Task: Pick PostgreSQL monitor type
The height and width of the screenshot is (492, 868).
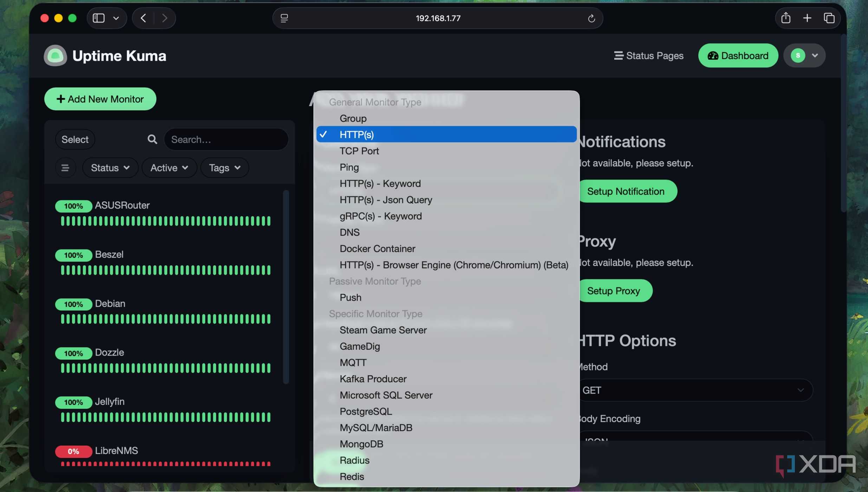Action: click(446, 411)
